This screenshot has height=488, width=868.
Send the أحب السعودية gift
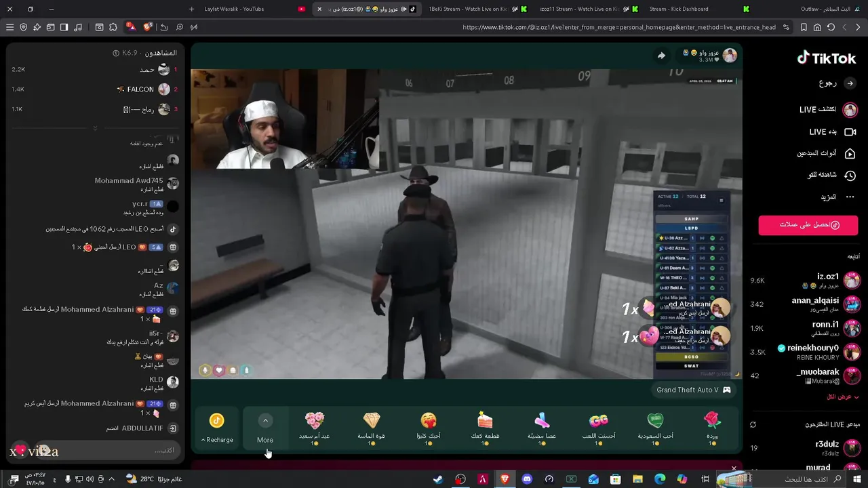[x=655, y=428]
